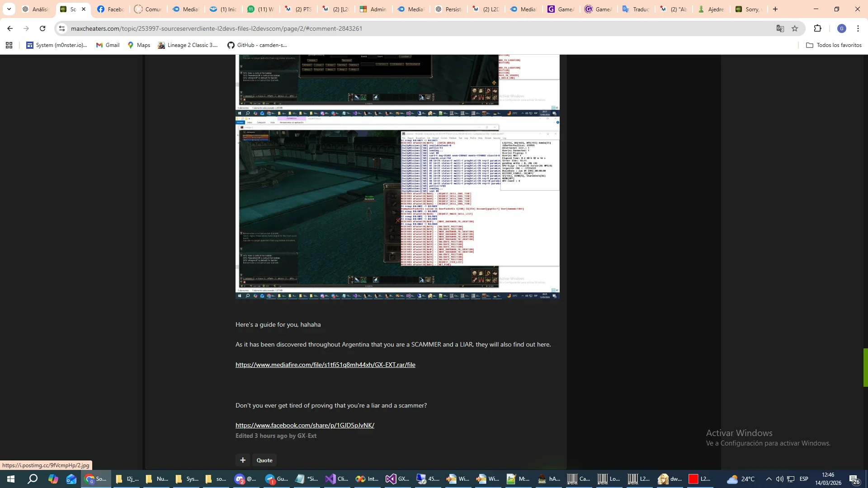Switch to the Ajedrez tab
Viewport: 868px width, 488px height.
(x=711, y=9)
